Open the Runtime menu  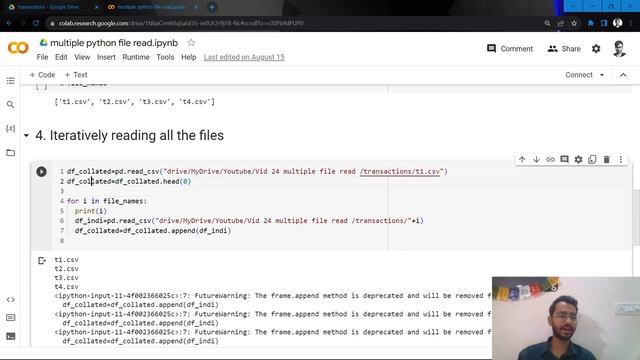(136, 57)
